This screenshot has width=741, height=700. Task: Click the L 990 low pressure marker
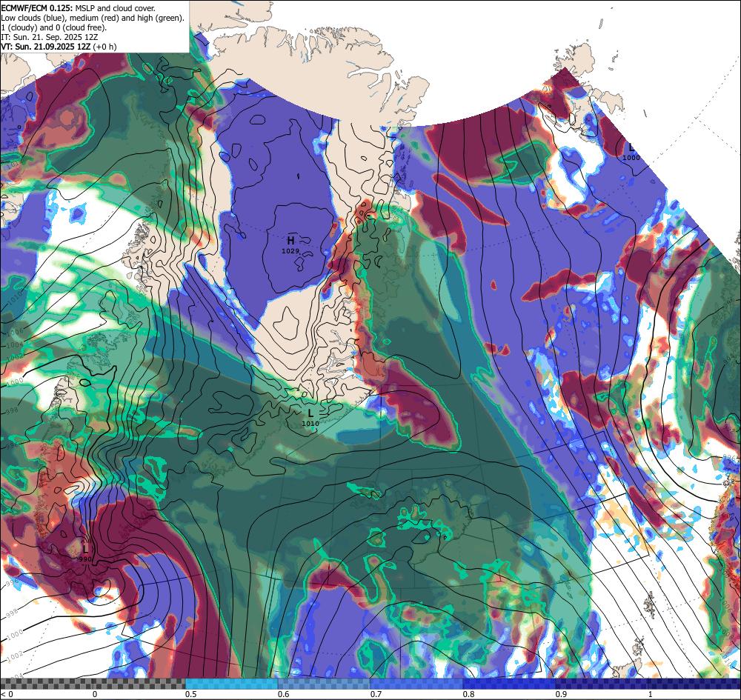click(x=85, y=553)
